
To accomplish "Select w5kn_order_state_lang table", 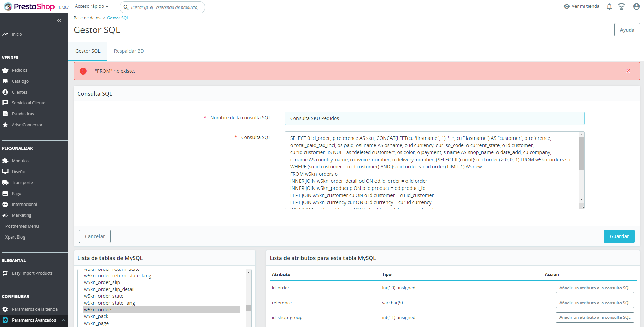I will (109, 303).
